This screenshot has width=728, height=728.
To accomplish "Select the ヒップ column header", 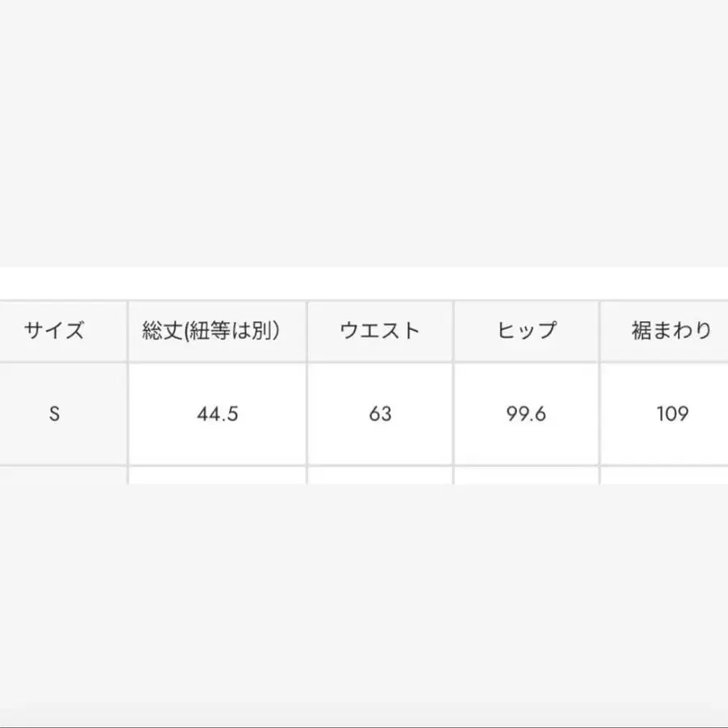I will click(x=526, y=331).
